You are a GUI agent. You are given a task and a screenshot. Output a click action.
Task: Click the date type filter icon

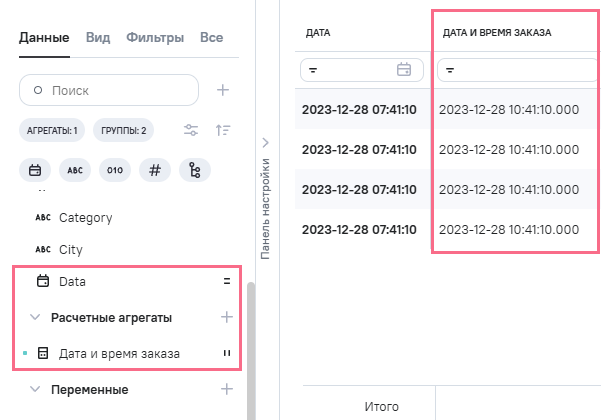click(x=35, y=170)
